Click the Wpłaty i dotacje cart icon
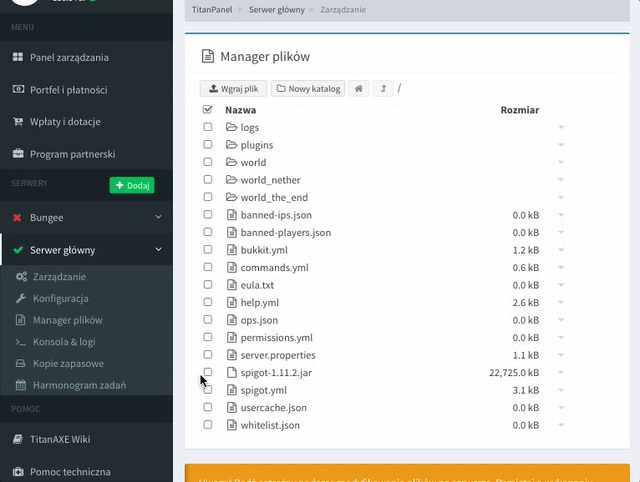 tap(18, 122)
